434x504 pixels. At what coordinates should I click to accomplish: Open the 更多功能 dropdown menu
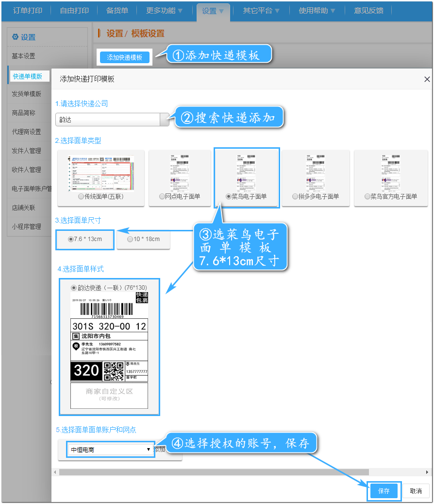pos(165,11)
